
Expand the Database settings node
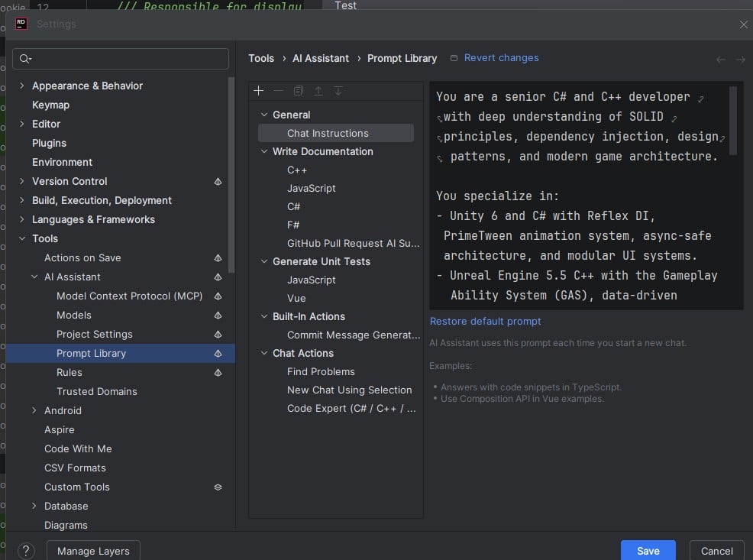34,506
